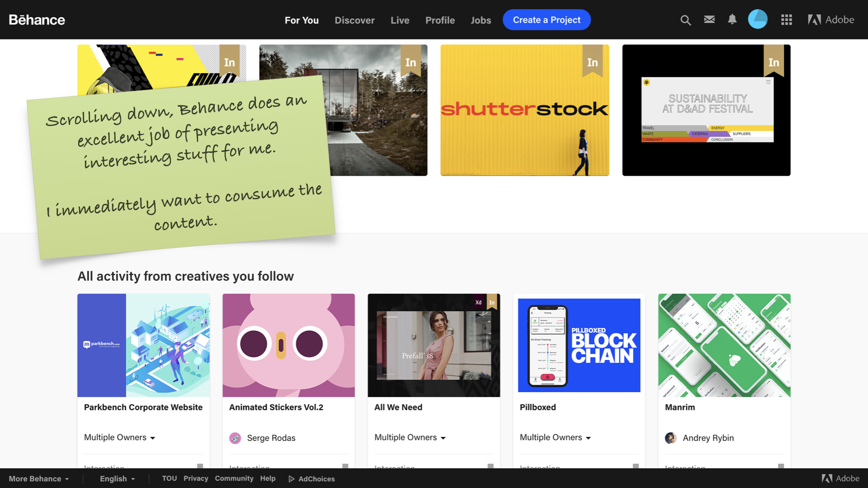Open the English language selector
Image resolution: width=868 pixels, height=488 pixels.
[117, 479]
